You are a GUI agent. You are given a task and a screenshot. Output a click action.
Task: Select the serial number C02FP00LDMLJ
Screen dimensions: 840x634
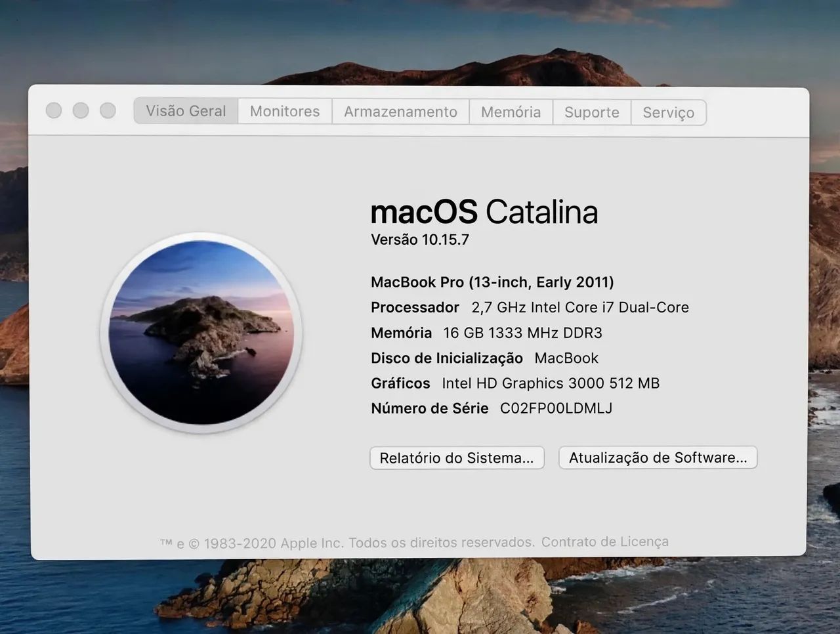click(x=556, y=408)
